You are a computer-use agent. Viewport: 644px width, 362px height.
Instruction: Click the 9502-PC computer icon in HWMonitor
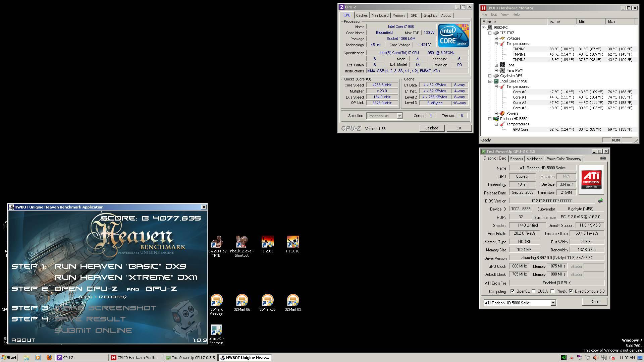click(x=490, y=27)
